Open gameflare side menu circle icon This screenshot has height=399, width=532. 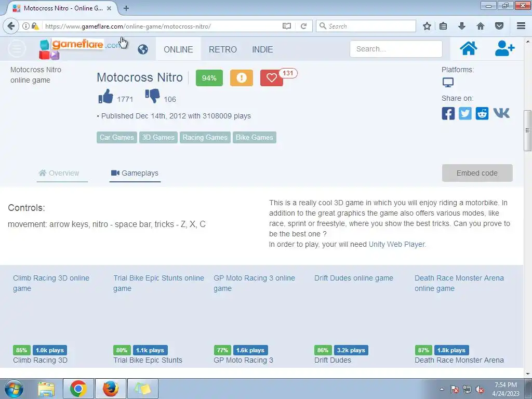tap(17, 49)
